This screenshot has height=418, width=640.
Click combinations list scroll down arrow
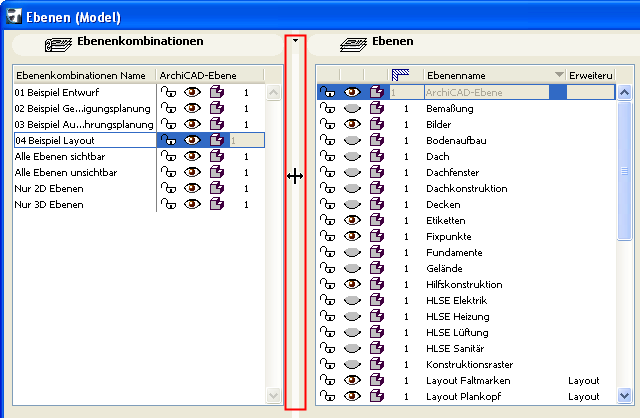[273, 395]
